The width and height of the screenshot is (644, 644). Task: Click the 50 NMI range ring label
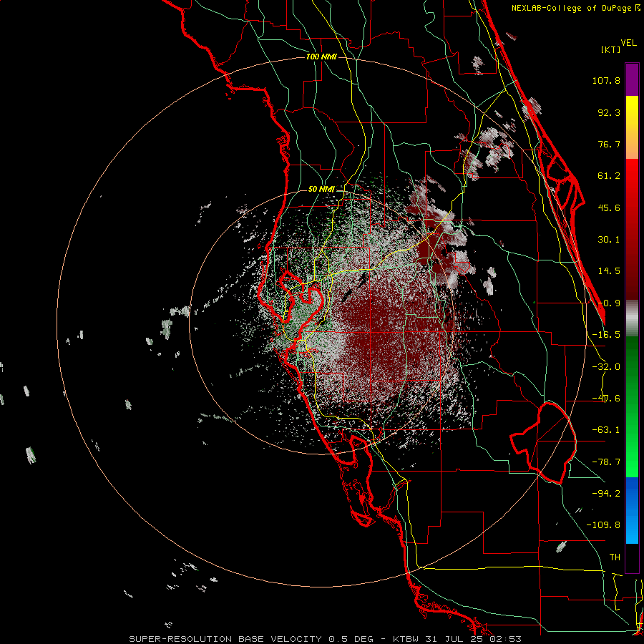(x=321, y=190)
